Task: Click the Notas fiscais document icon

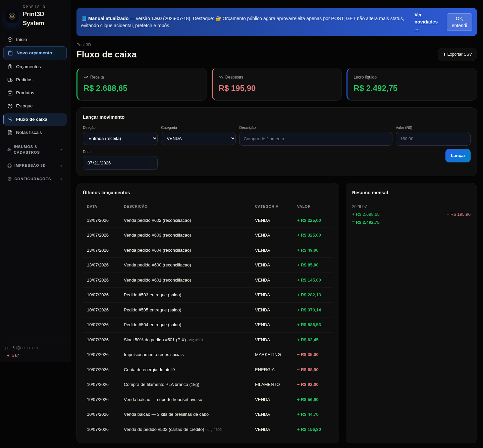Action: coord(10,133)
